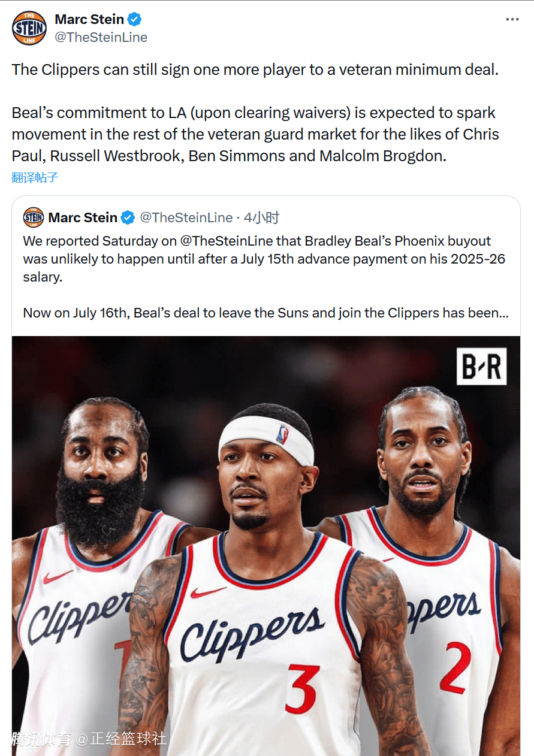Click the verified badge in quoted tweet
Screen dimensions: 534x756
pyautogui.click(x=128, y=217)
